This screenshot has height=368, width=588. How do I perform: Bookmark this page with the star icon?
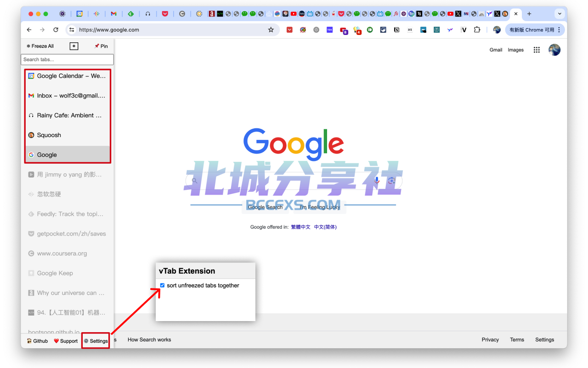271,30
